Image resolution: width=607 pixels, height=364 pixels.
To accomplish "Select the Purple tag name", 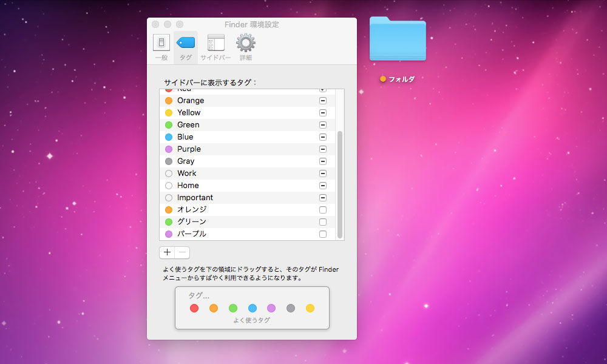I will (189, 149).
